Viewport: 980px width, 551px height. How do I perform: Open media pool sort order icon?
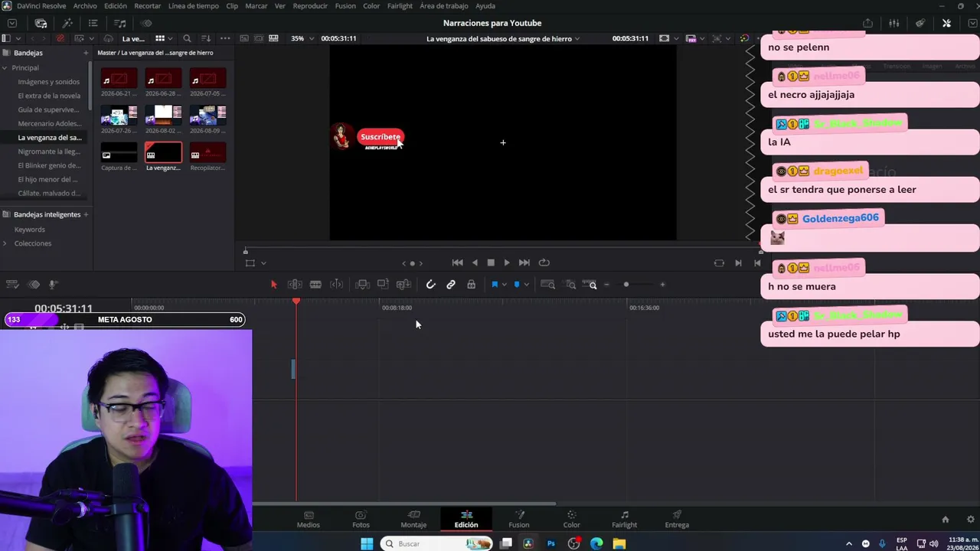click(x=206, y=38)
